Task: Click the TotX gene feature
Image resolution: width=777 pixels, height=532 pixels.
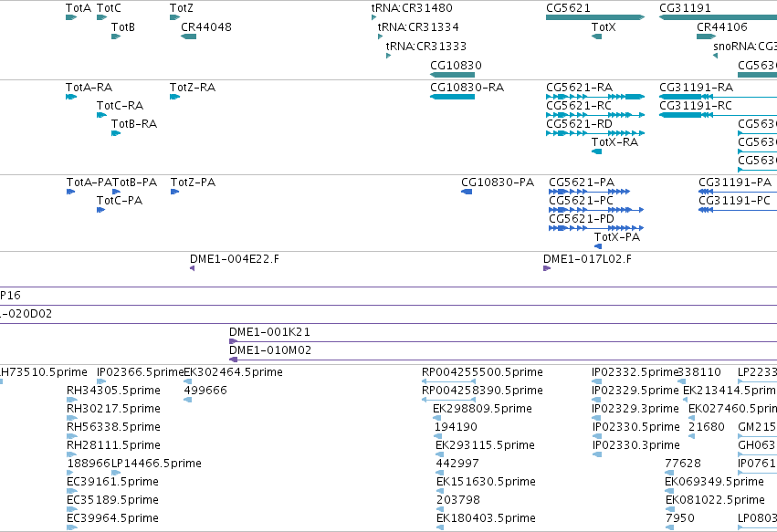Action: pyautogui.click(x=596, y=37)
